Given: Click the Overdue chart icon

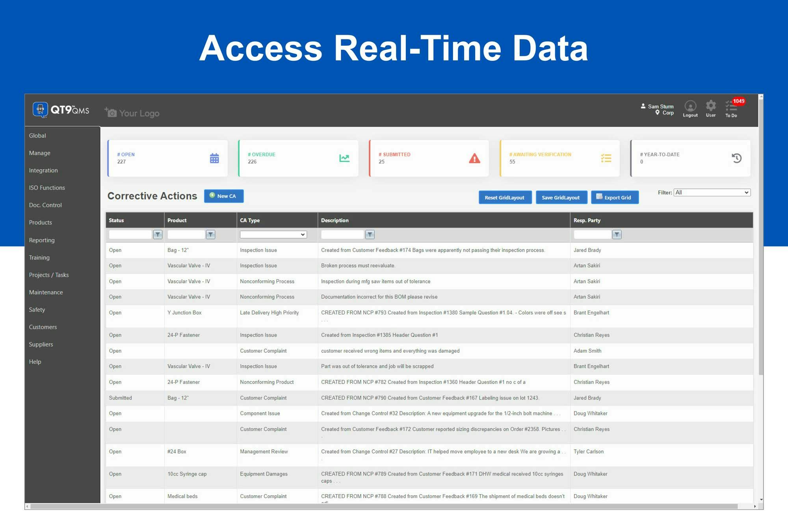Looking at the screenshot, I should coord(344,158).
